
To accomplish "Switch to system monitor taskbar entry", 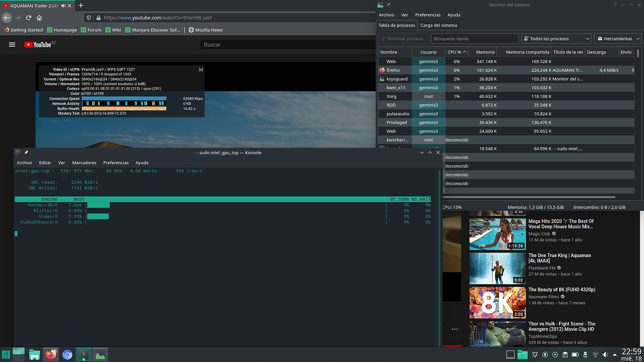I will 100,355.
